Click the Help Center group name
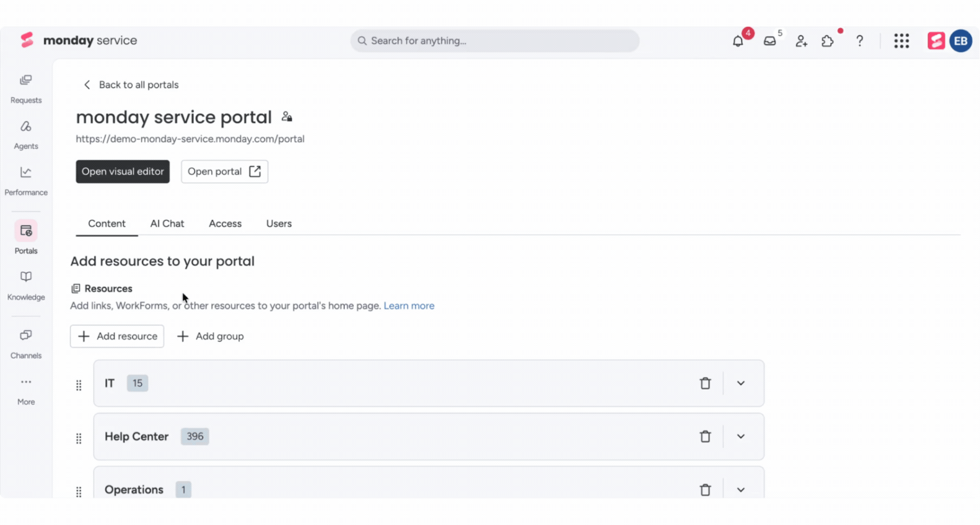980x525 pixels. (x=137, y=436)
